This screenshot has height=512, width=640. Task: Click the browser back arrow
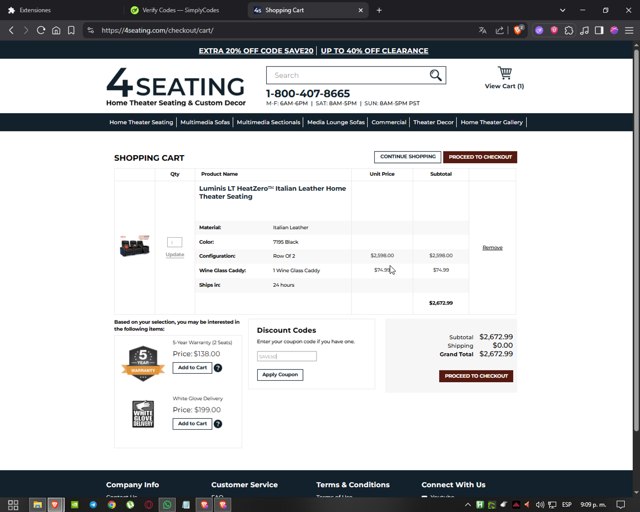[11, 30]
